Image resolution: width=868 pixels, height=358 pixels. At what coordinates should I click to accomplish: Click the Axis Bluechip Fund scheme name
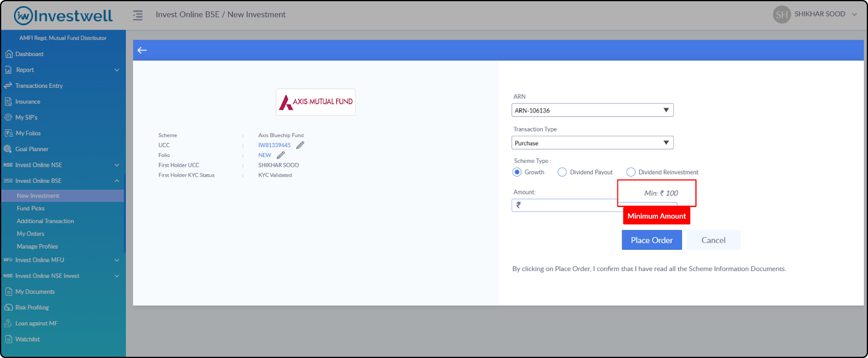[x=281, y=135]
